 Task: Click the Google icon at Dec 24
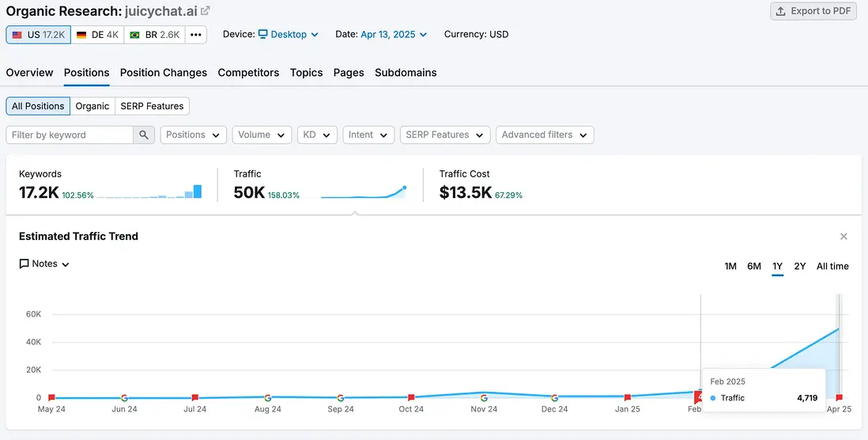click(x=554, y=398)
